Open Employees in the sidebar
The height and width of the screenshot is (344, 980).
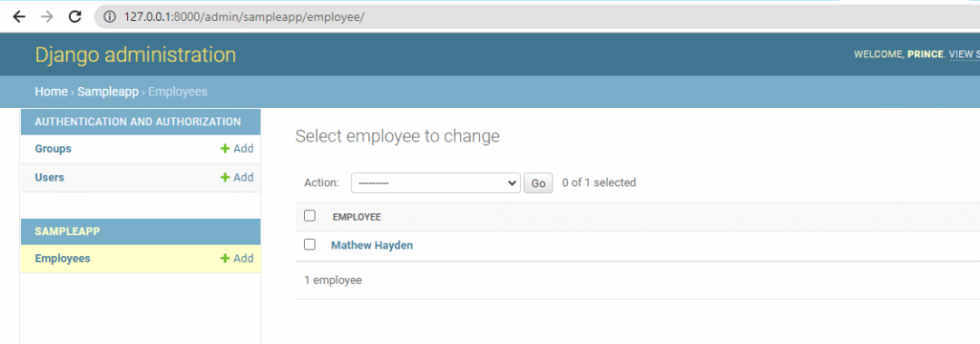(63, 259)
